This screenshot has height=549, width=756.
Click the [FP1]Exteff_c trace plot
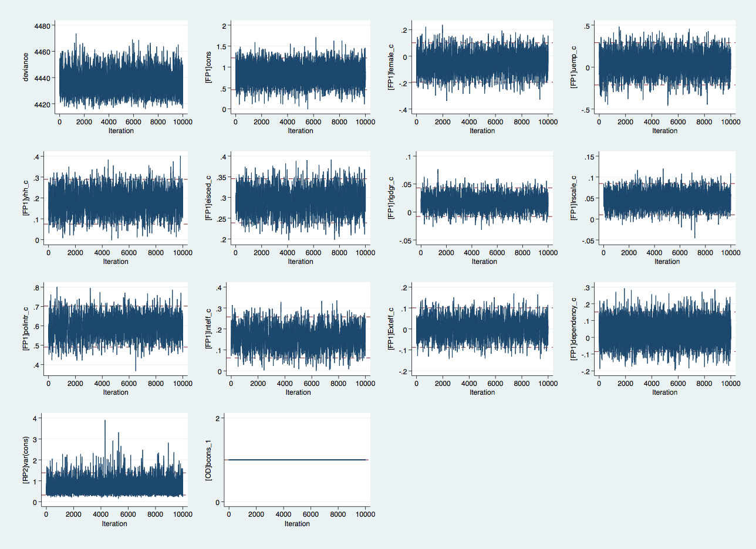[482, 328]
